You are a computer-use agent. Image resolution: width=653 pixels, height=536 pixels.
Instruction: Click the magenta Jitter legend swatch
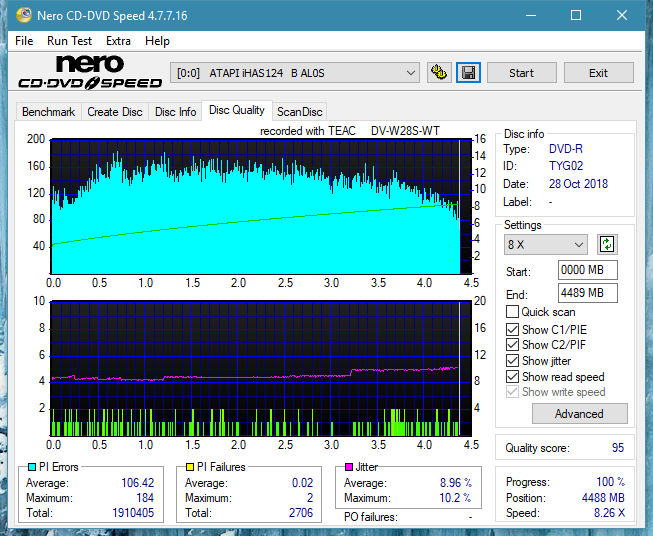[349, 467]
